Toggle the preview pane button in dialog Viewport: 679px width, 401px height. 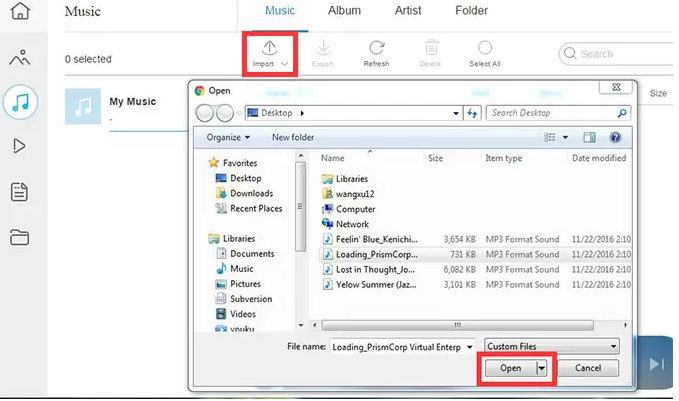pos(590,136)
